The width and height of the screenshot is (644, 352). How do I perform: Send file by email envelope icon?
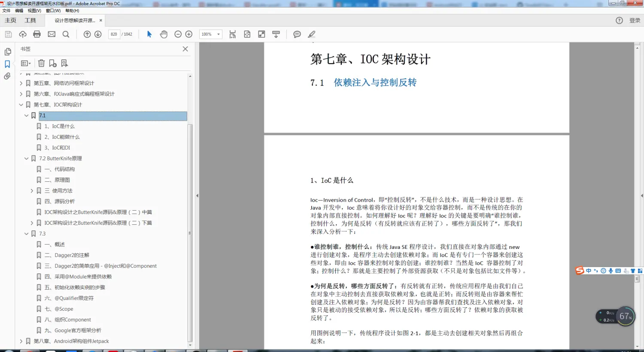[x=52, y=34]
